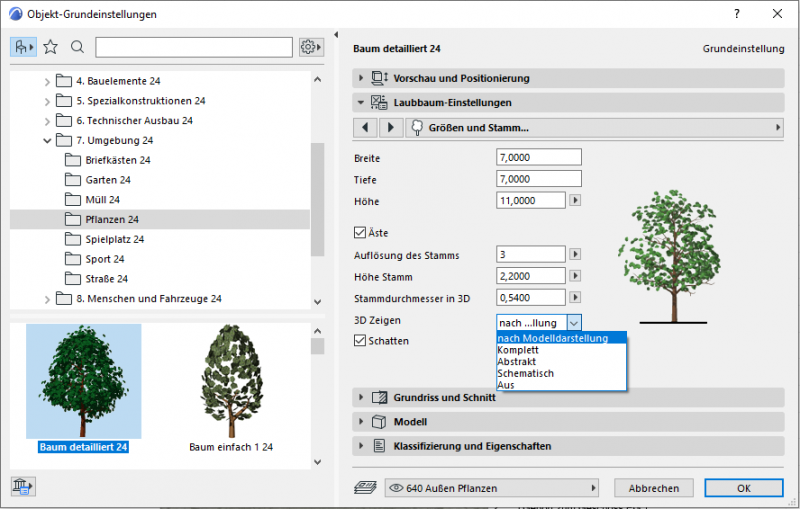Open favorites with the star icon
The width and height of the screenshot is (800, 509).
pos(50,47)
